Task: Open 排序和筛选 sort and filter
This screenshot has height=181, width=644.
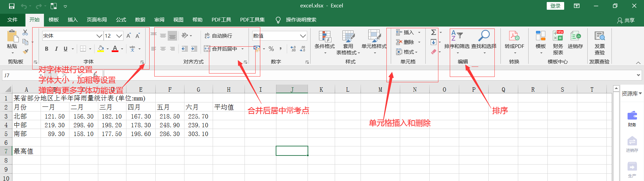Action: tap(457, 42)
